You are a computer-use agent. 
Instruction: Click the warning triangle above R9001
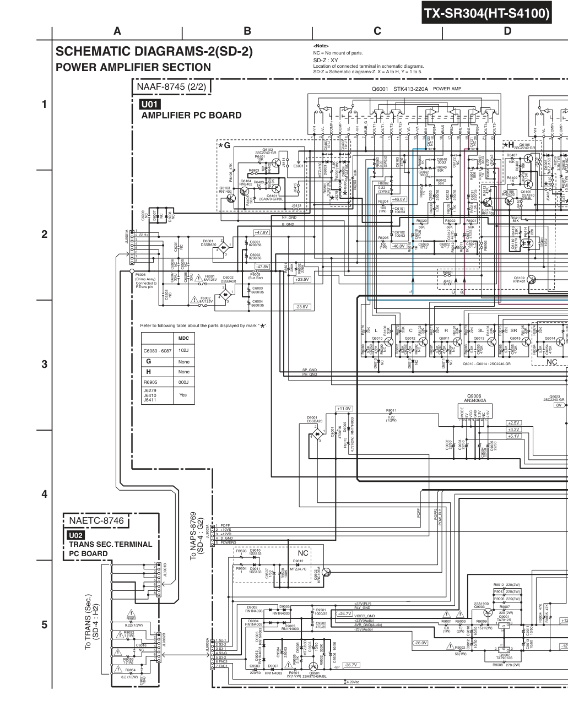click(x=447, y=614)
